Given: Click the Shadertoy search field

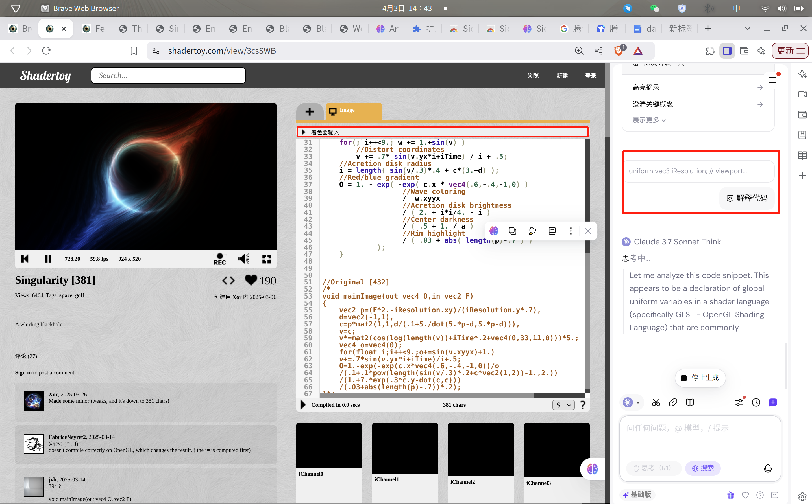Looking at the screenshot, I should [x=168, y=75].
